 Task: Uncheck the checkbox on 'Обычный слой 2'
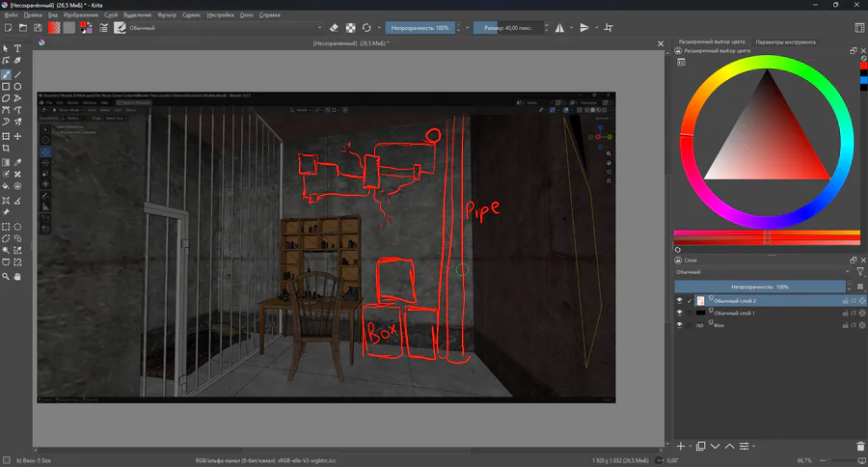[690, 301]
